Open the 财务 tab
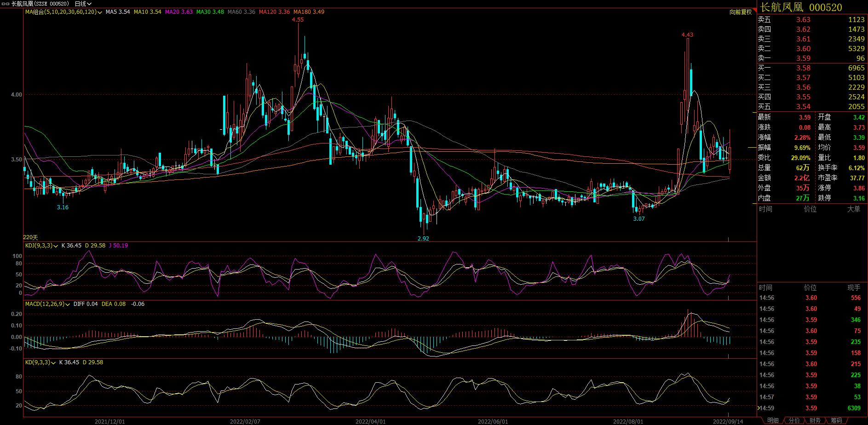Image resolution: width=868 pixels, height=425 pixels. tap(815, 420)
